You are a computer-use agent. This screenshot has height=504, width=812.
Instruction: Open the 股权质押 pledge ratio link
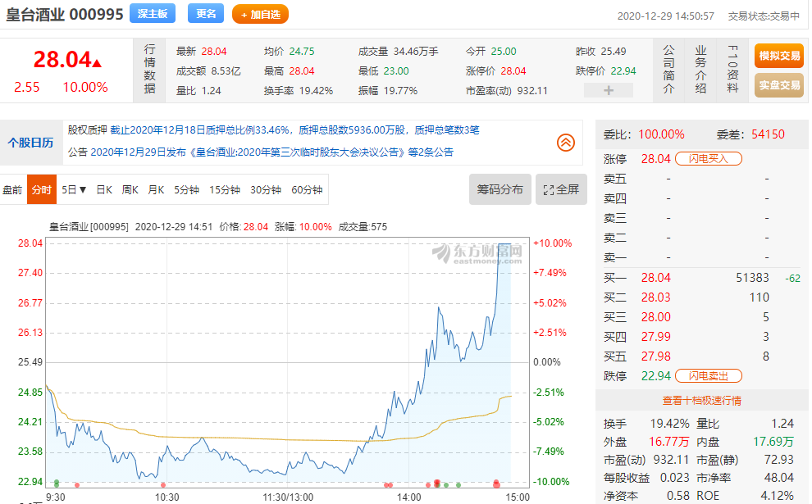pos(294,129)
